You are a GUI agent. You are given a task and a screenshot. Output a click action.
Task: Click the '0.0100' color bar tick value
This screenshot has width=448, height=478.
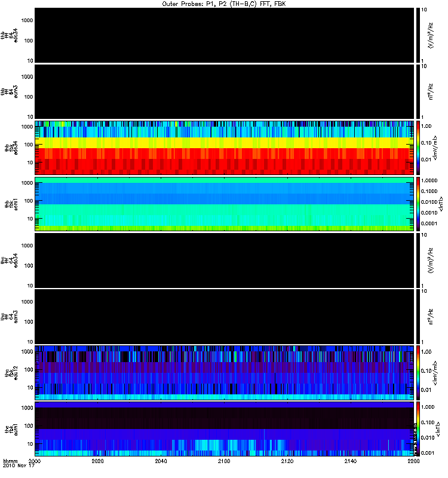coord(429,202)
